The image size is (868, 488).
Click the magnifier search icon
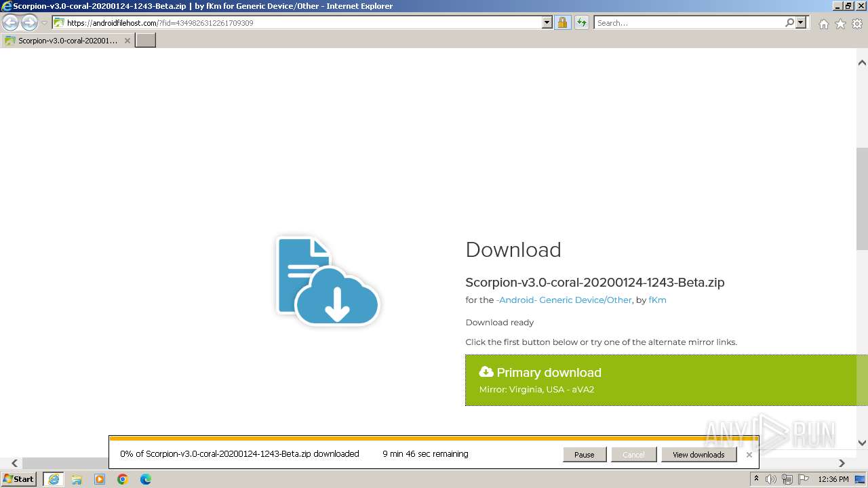pos(789,22)
